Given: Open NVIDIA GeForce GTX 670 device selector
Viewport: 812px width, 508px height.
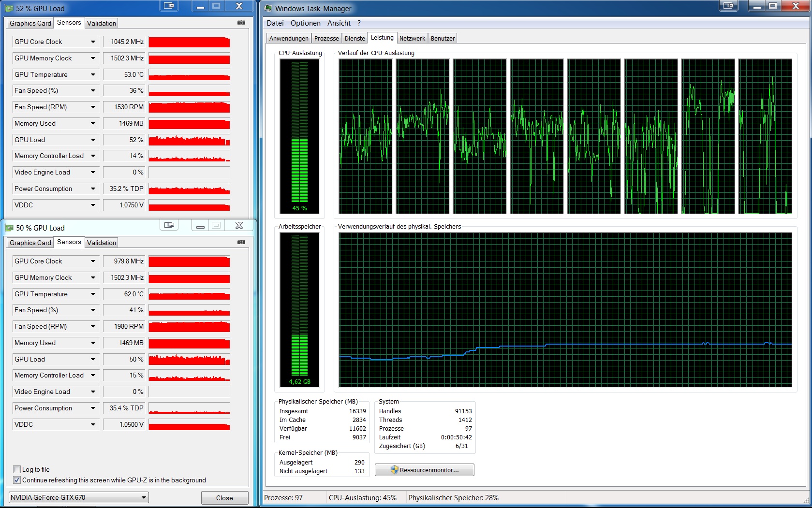Looking at the screenshot, I should pos(79,497).
